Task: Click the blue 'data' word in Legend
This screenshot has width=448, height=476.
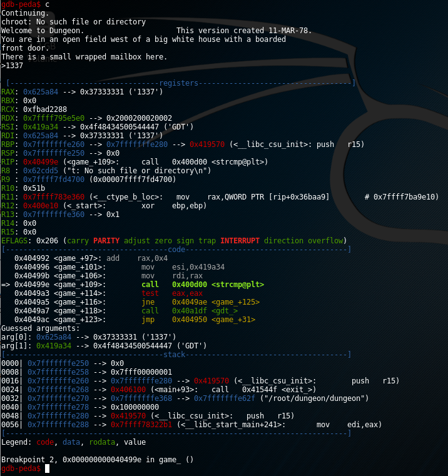Action: 71,442
